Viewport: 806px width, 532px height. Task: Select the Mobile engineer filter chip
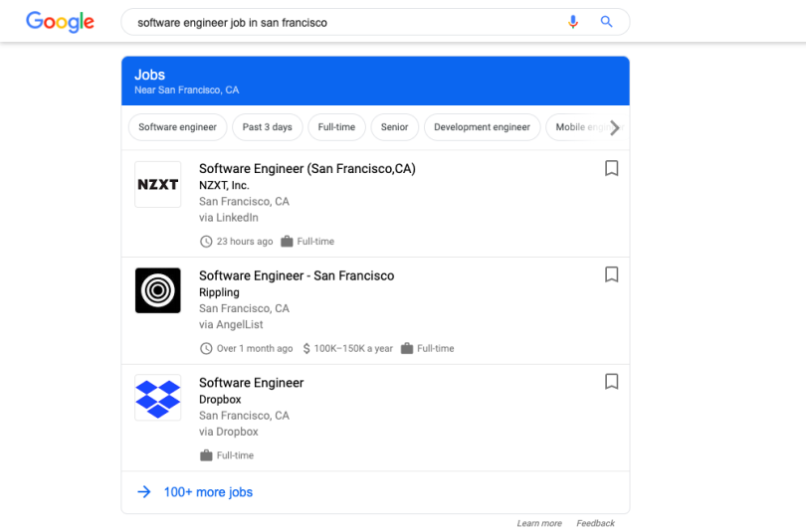(x=587, y=127)
